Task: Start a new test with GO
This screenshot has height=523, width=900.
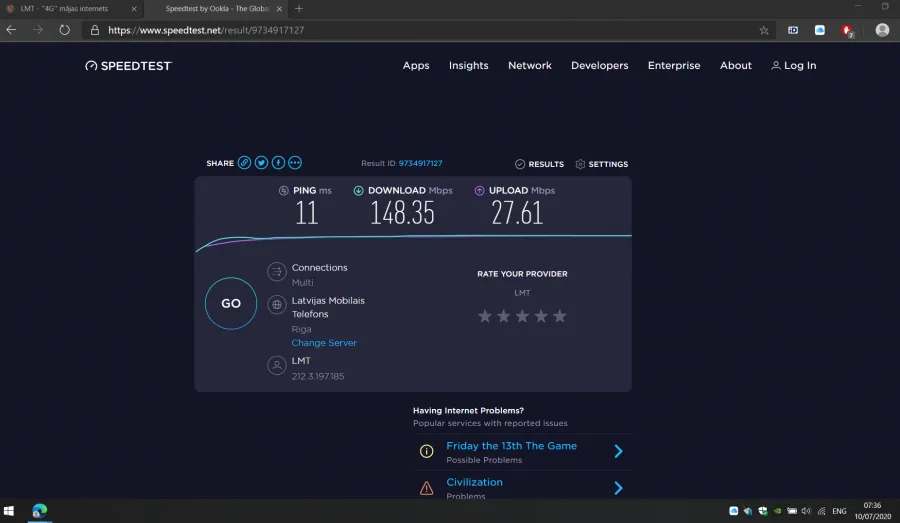Action: click(x=231, y=304)
